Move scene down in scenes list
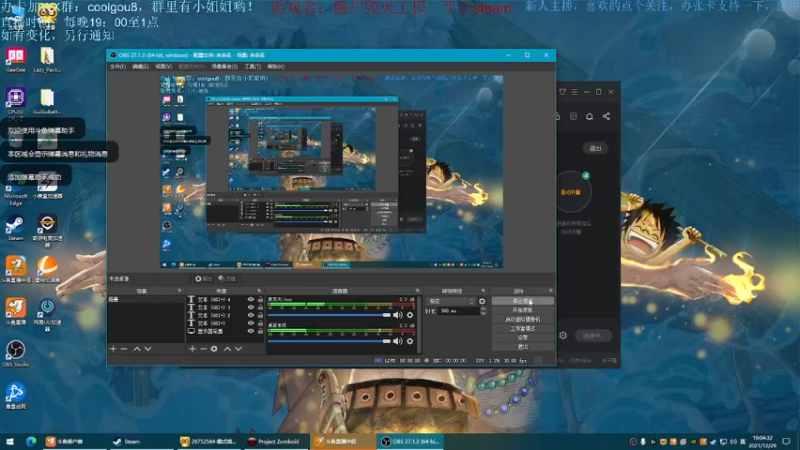The image size is (800, 450). coord(148,349)
